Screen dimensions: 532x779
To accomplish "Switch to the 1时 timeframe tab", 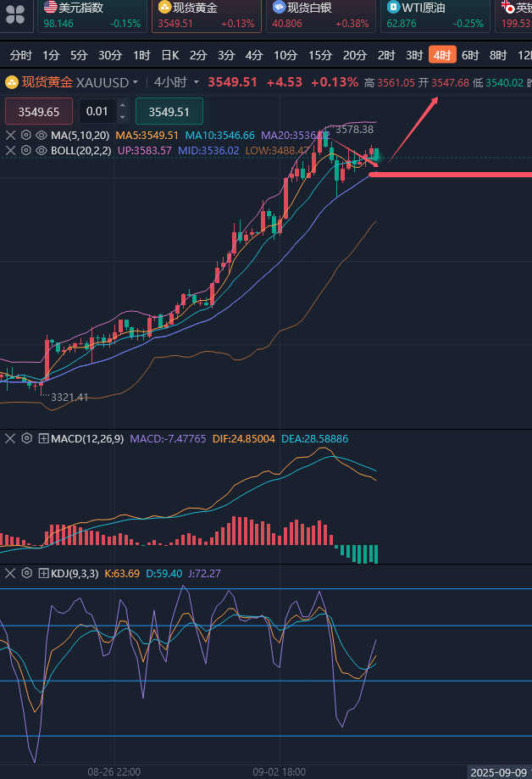I will tap(141, 55).
